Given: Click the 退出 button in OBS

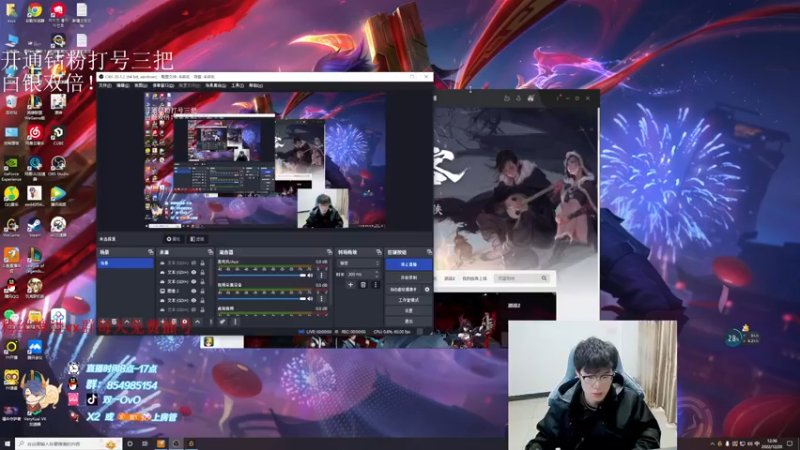Looking at the screenshot, I should pos(409,321).
